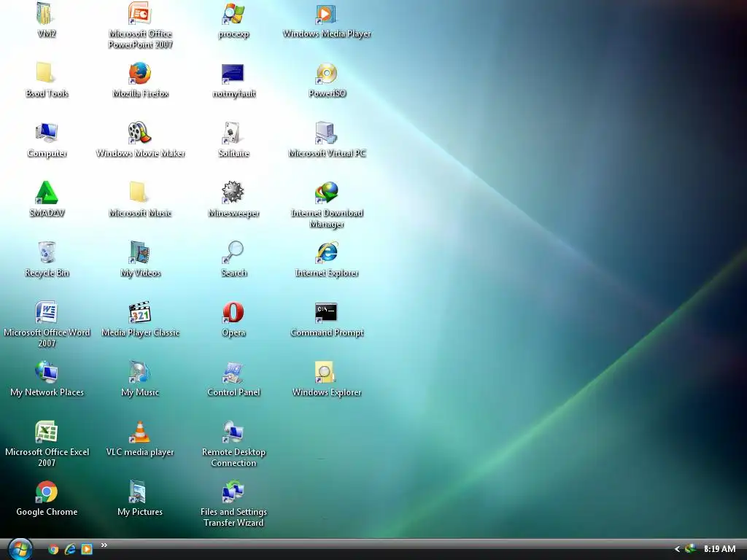Screen dimensions: 747x560
Task: Launch Chrome from the quick launch bar
Action: click(53, 549)
